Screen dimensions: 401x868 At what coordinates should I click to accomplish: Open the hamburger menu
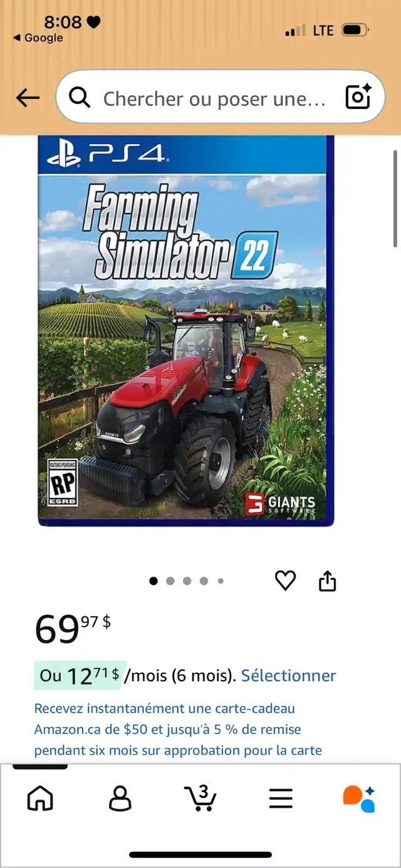click(x=281, y=798)
